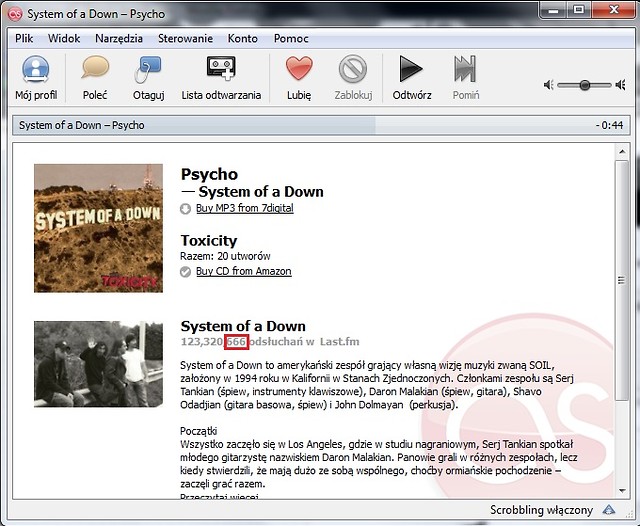Open the Konto menu

point(242,39)
